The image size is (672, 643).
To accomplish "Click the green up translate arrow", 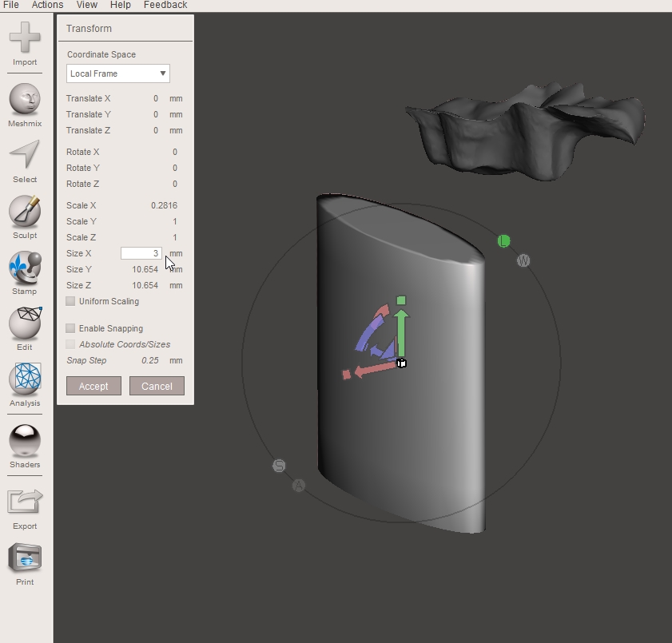I will click(x=400, y=333).
